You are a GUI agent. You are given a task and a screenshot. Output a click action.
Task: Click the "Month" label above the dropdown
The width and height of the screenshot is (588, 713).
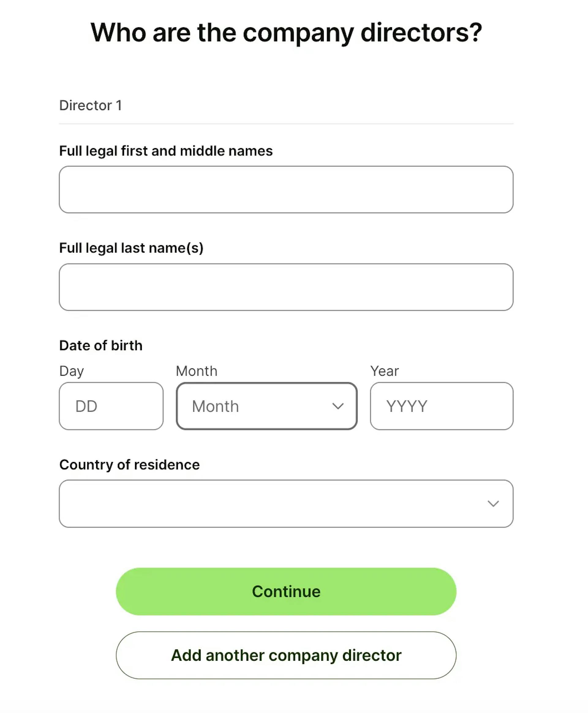196,371
